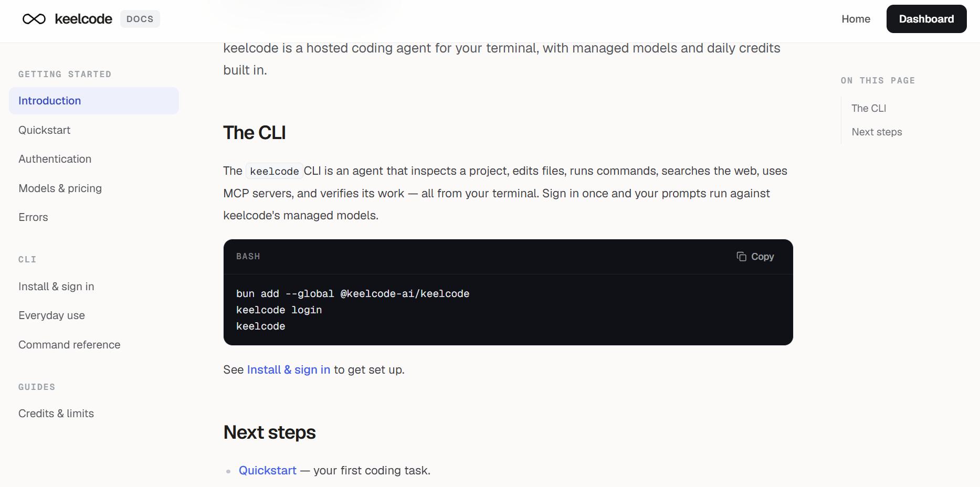Viewport: 980px width, 487px height.
Task: Click the 'keelcode login' command line
Action: [279, 310]
